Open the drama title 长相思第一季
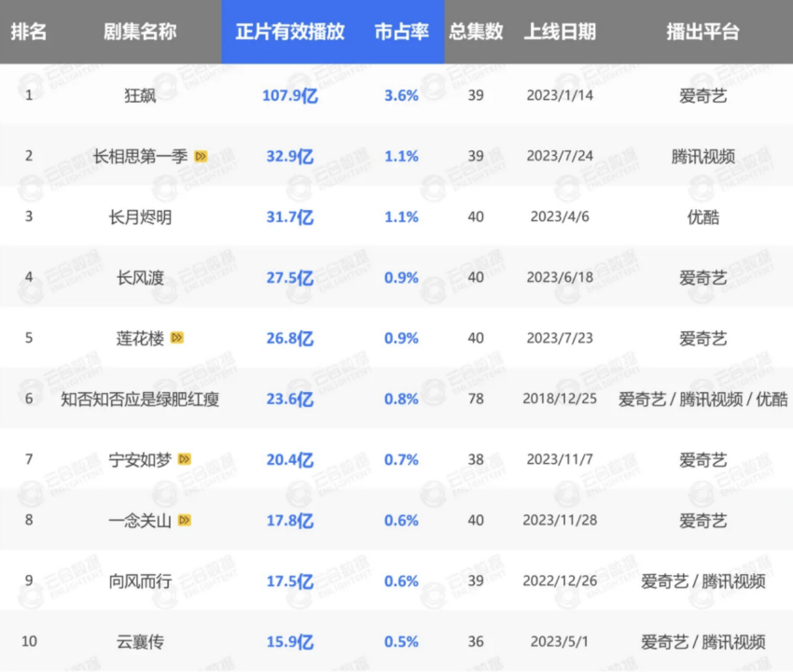The image size is (793, 672). [140, 156]
